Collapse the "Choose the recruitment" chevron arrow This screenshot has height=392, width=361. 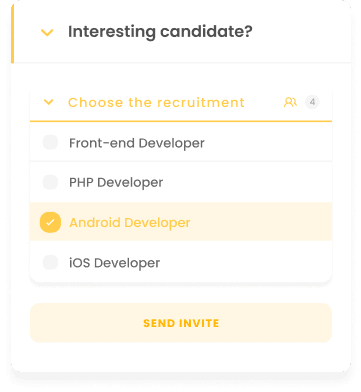(49, 102)
